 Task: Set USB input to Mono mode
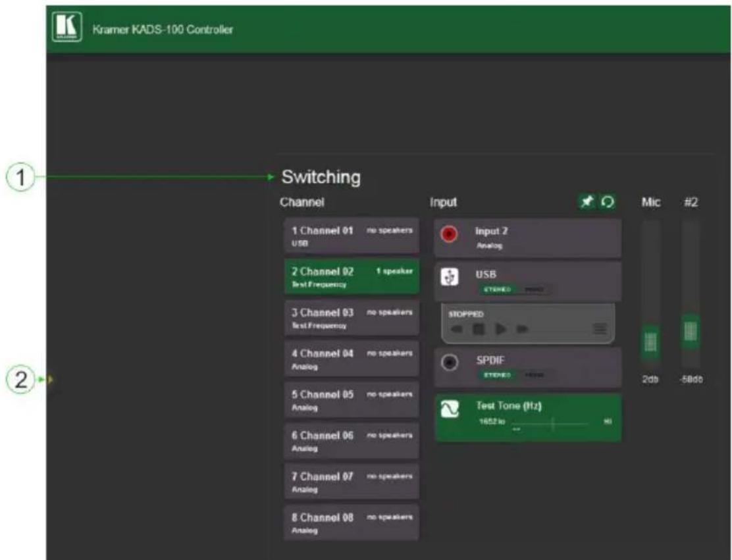coord(535,290)
